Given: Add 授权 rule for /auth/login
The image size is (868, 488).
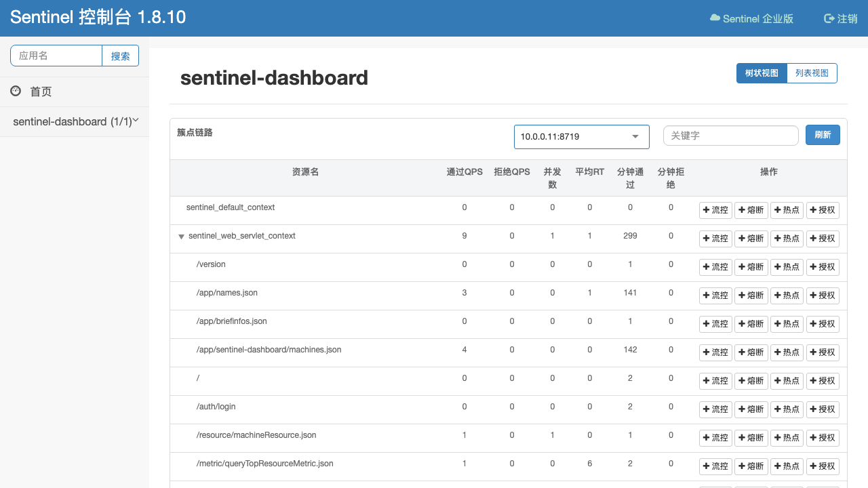Looking at the screenshot, I should 823,409.
